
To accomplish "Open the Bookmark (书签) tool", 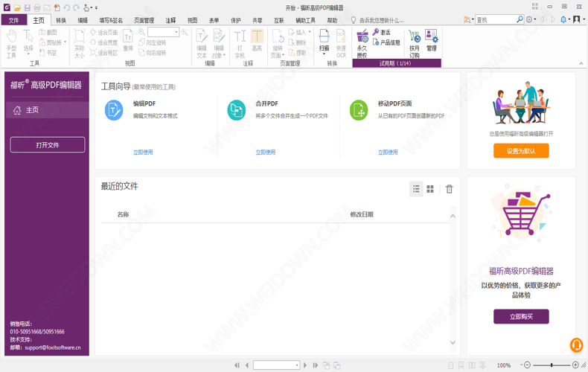I will point(48,53).
